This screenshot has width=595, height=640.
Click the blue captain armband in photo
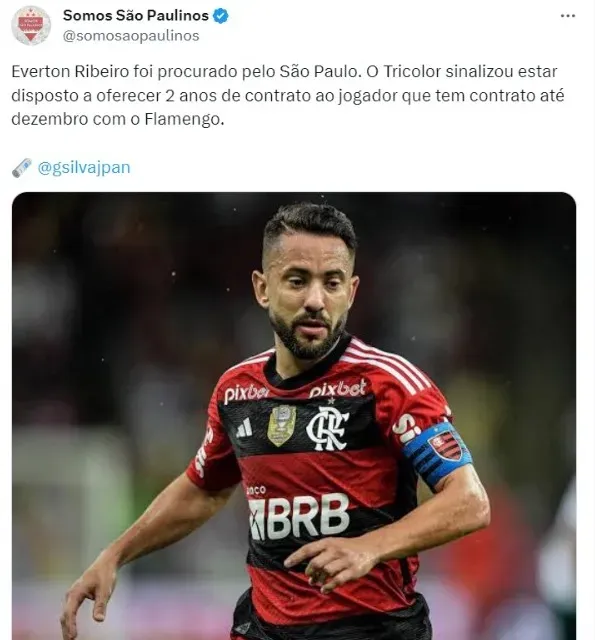(x=437, y=453)
